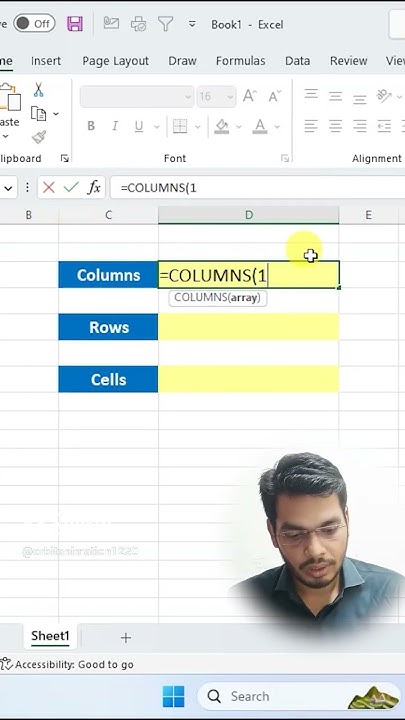The width and height of the screenshot is (405, 720).
Task: Click Accessibility: Good to go status
Action: pyautogui.click(x=68, y=664)
